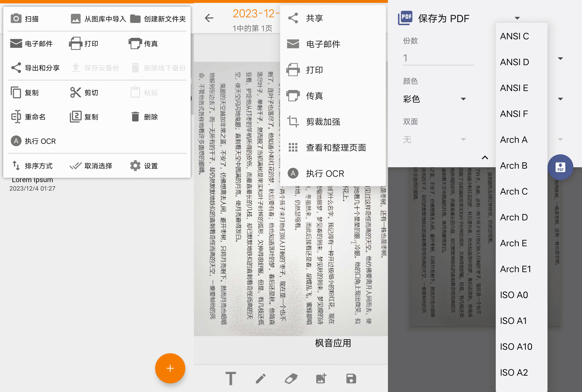Screen dimensions: 582x392
Task: Choose 执行 OCR in right dropdown menu
Action: coord(333,174)
